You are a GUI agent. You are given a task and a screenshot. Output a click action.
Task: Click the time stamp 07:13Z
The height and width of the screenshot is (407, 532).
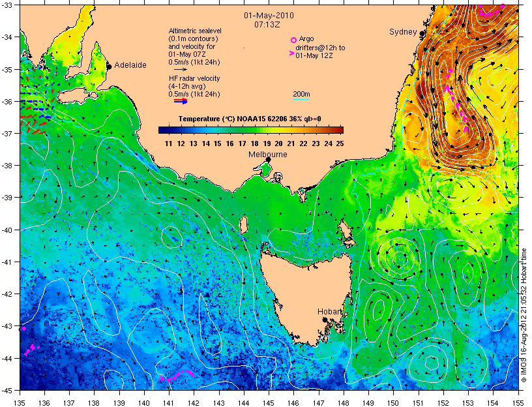pyautogui.click(x=267, y=25)
